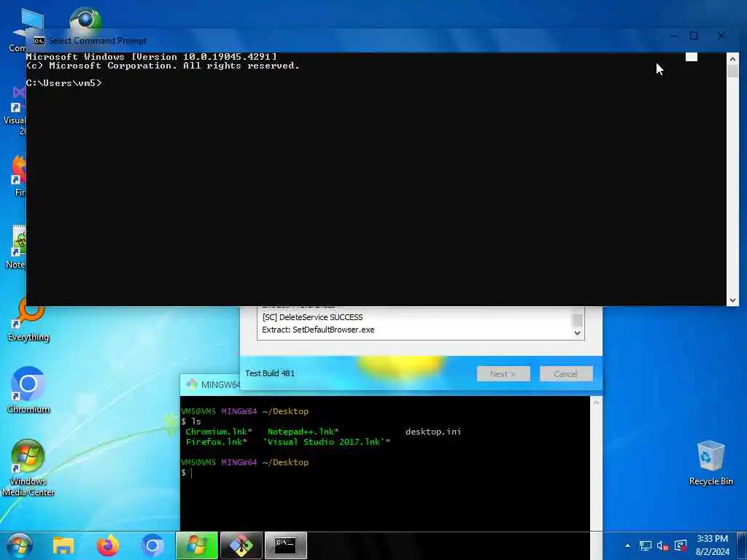Viewport: 747px width, 560px height.
Task: Select 'Extract: SetDefaultBrowser.exe' log line
Action: (318, 330)
